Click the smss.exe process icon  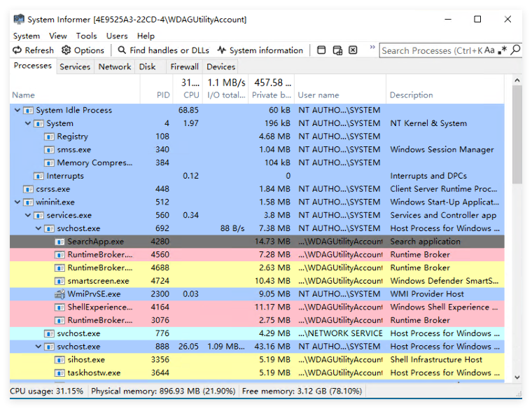[x=49, y=150]
